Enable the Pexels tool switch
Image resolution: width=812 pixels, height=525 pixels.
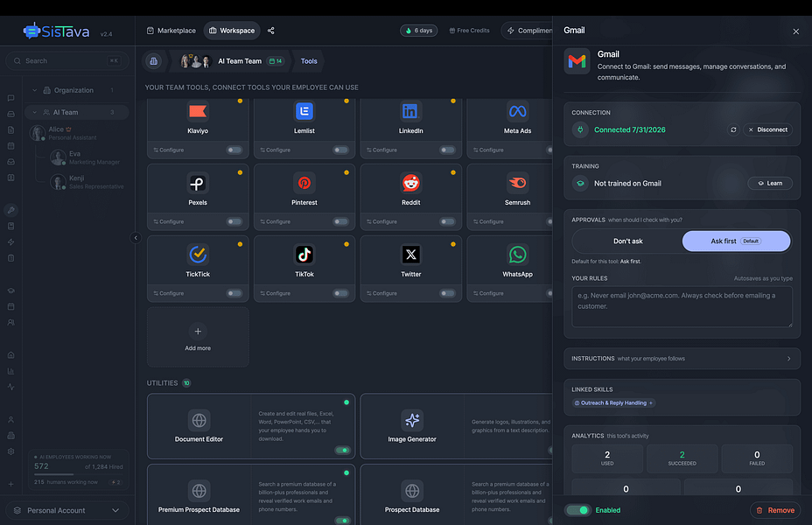pyautogui.click(x=234, y=221)
